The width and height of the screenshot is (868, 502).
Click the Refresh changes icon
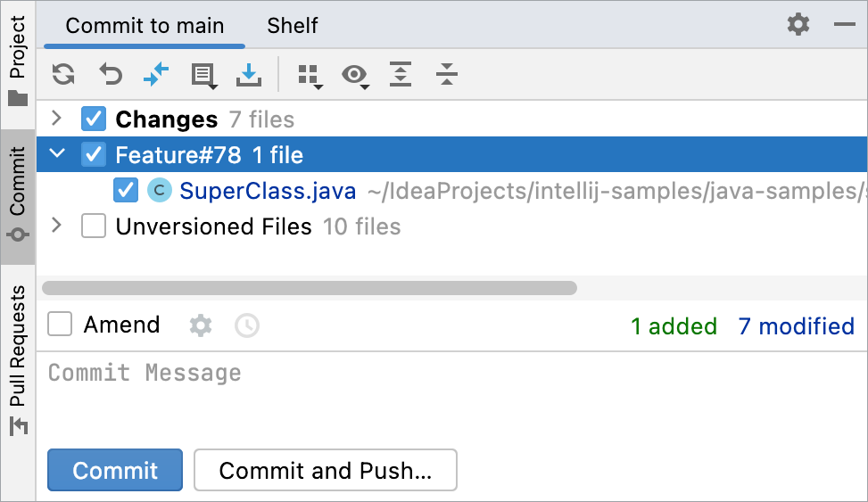pos(63,74)
